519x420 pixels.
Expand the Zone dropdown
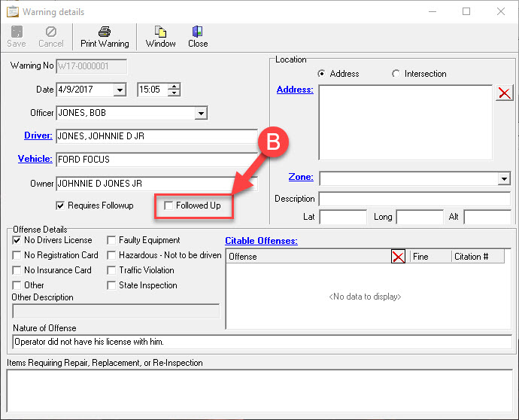coord(504,178)
